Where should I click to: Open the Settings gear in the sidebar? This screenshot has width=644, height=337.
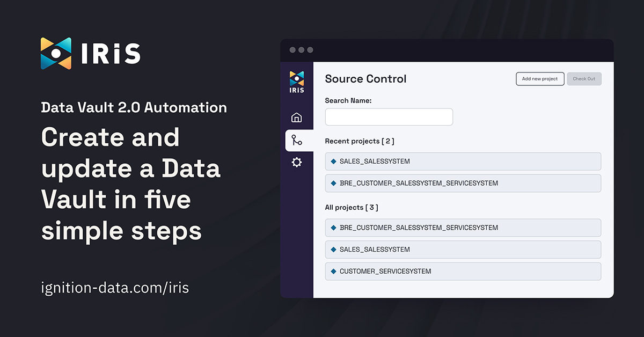point(296,162)
